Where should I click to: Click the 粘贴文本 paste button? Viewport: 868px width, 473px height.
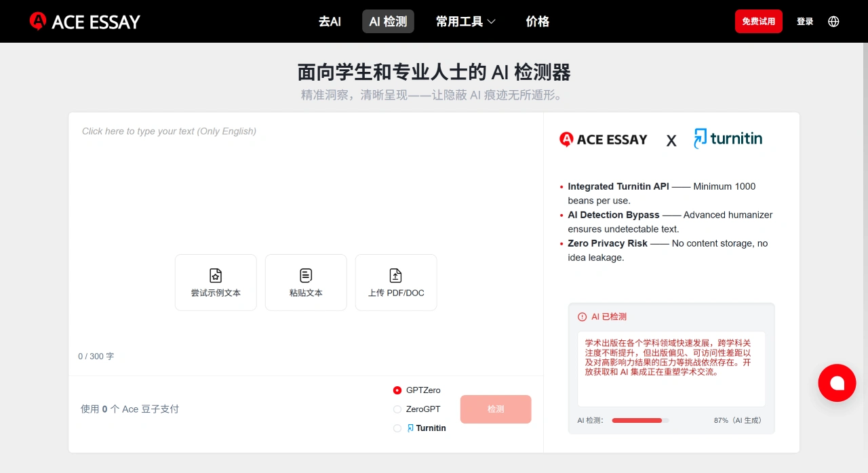tap(306, 283)
